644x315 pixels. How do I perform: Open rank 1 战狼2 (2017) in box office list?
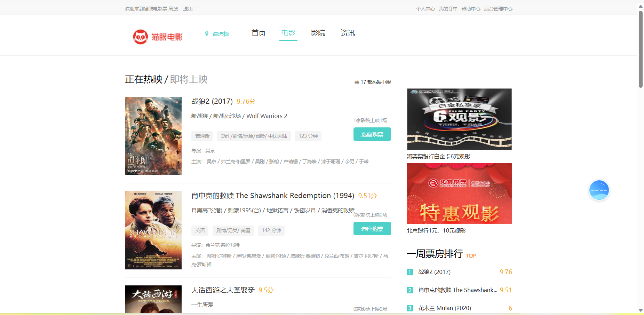[x=434, y=272]
